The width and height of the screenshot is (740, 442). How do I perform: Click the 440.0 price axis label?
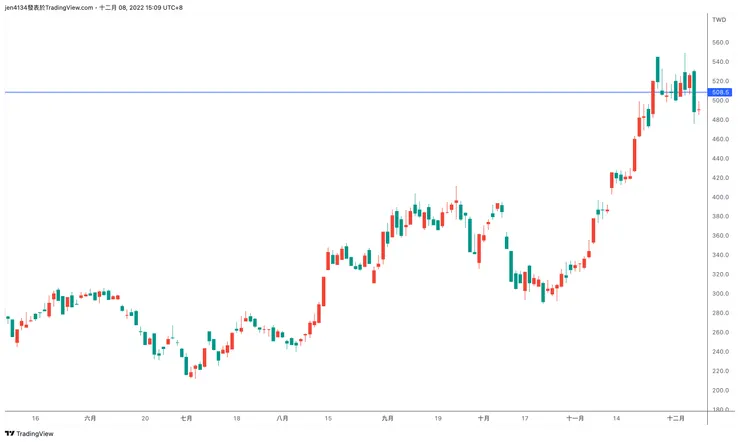(721, 158)
